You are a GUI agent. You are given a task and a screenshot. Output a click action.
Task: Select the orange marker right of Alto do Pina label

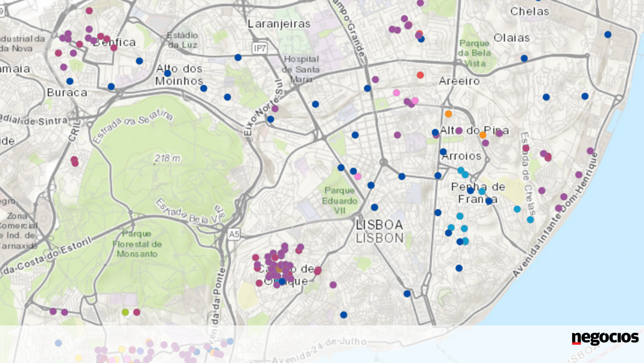(x=482, y=135)
